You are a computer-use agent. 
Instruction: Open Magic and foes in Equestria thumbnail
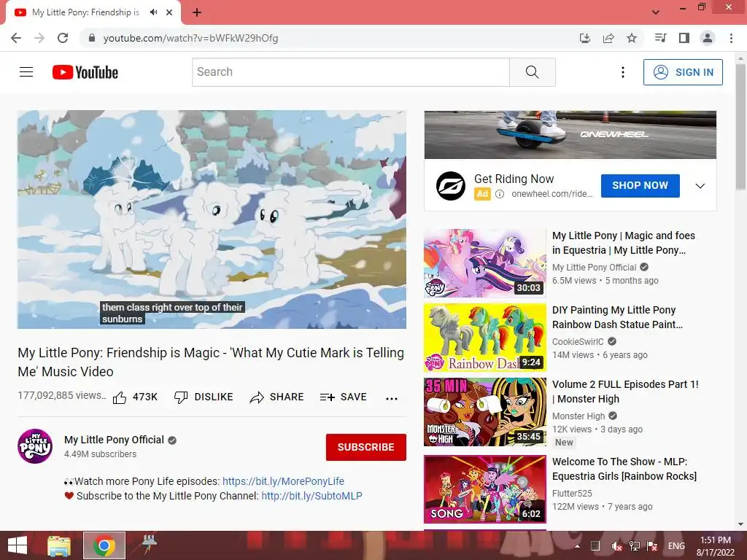pos(485,262)
